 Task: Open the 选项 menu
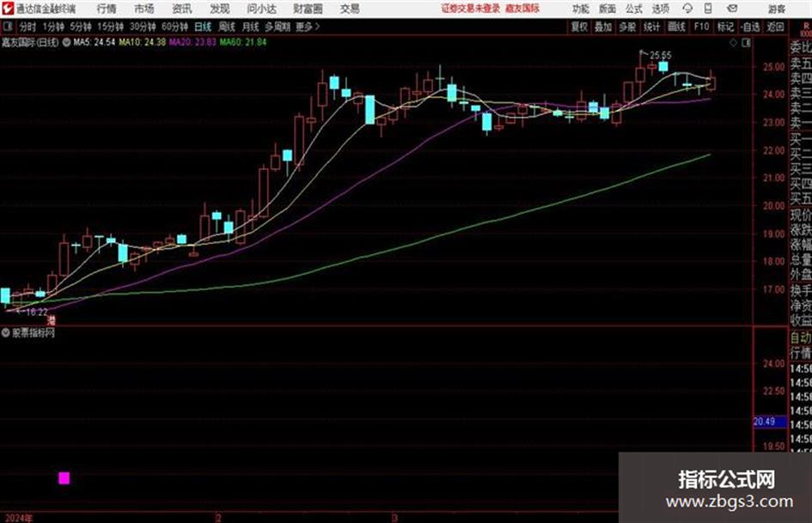coord(660,9)
